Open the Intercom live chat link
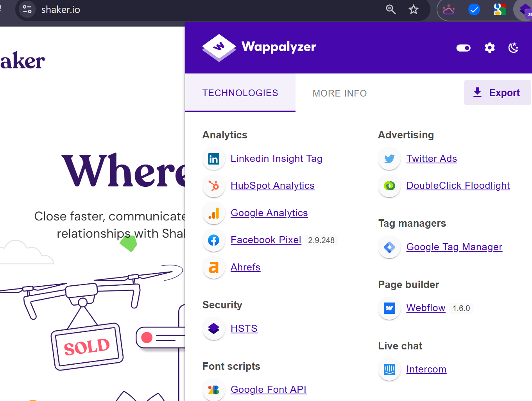 (426, 369)
